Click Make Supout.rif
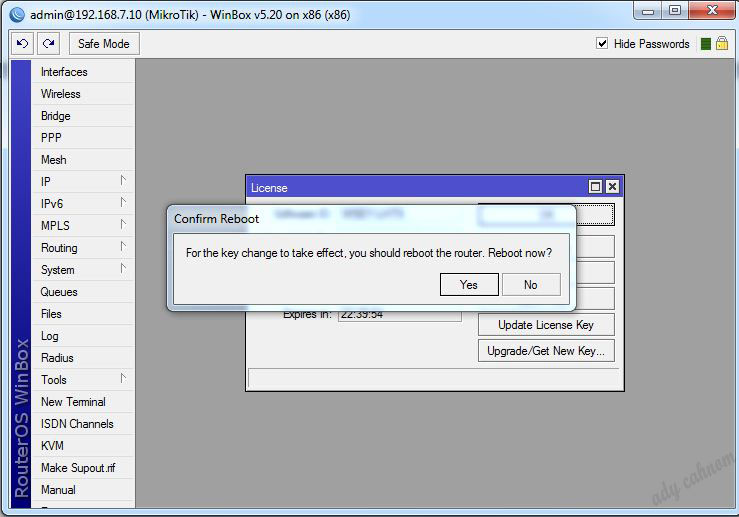This screenshot has height=517, width=739. 83,468
